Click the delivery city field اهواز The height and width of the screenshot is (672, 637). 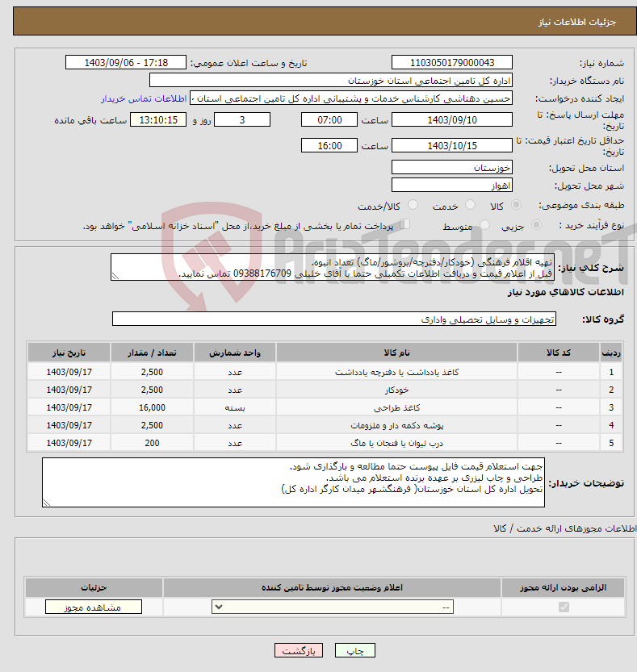(452, 186)
